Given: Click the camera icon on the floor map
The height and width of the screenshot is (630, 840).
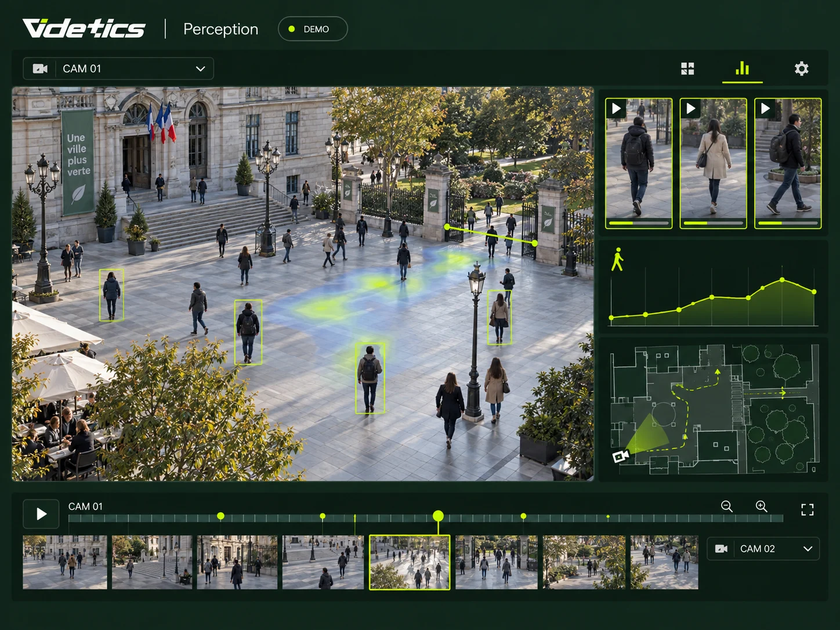Looking at the screenshot, I should tap(621, 457).
